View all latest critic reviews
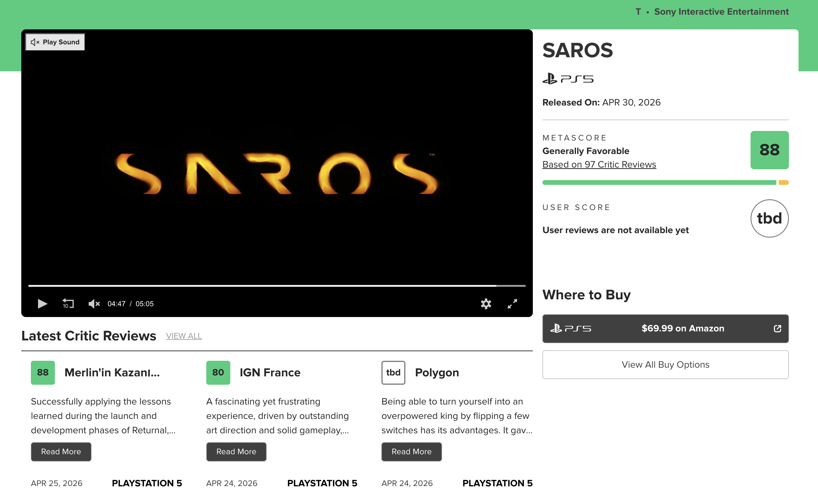This screenshot has width=818, height=504. (x=184, y=336)
